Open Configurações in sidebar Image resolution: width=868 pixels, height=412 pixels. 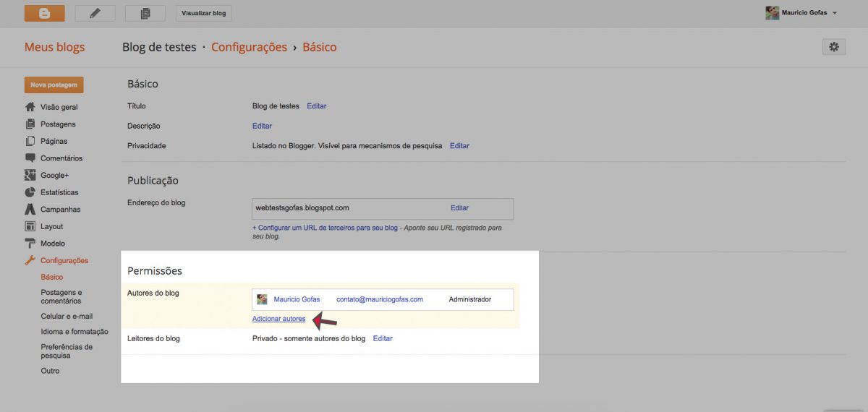click(64, 260)
